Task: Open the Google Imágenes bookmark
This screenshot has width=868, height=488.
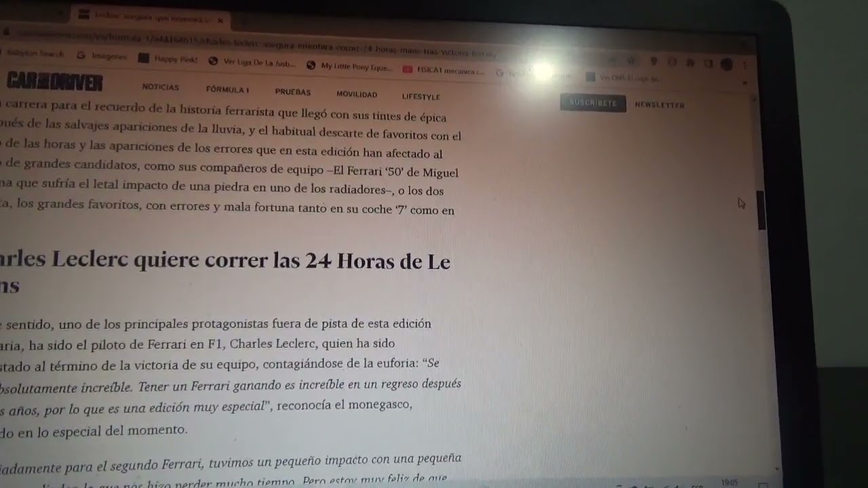Action: click(x=102, y=56)
